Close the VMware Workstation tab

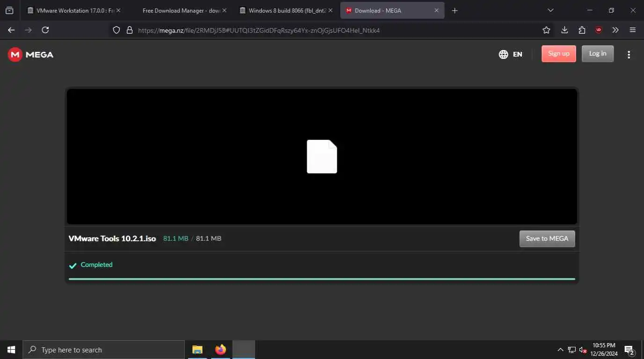pyautogui.click(x=118, y=10)
